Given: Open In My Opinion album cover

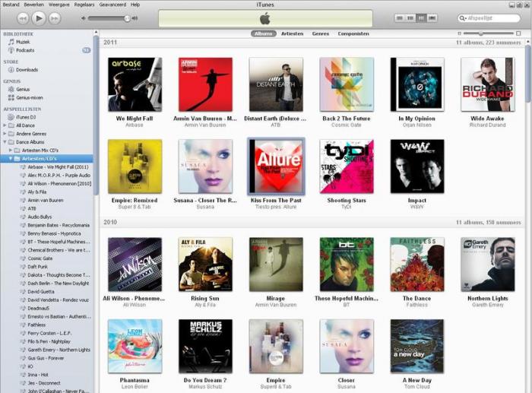Looking at the screenshot, I should (x=417, y=84).
